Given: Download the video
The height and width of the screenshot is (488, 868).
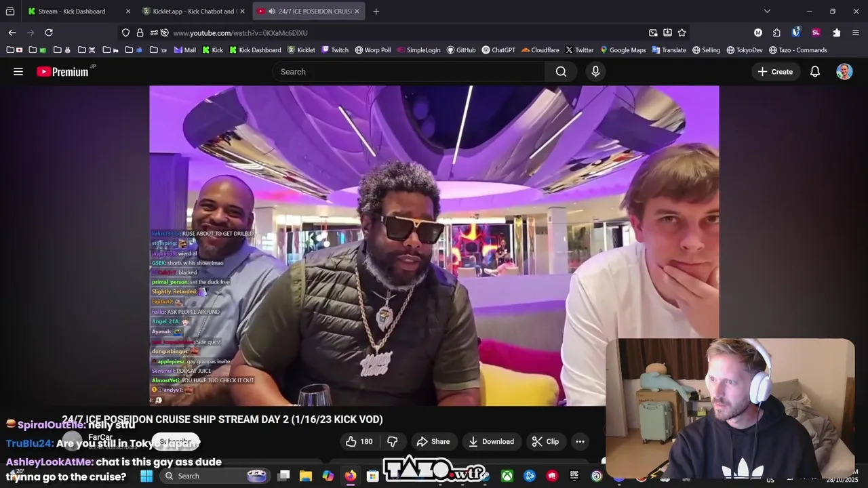Looking at the screenshot, I should [x=492, y=441].
